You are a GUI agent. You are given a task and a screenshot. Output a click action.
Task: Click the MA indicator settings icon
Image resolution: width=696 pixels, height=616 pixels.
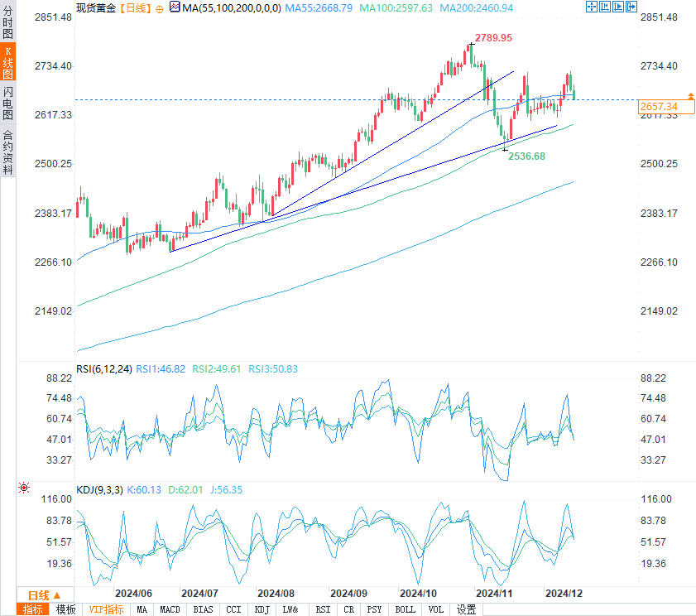[x=175, y=7]
